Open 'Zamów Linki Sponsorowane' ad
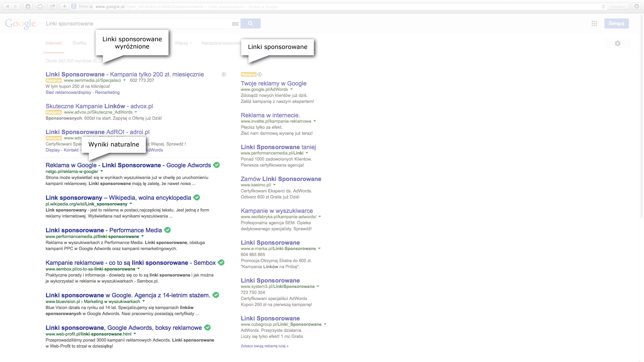This screenshot has width=644, height=362. click(281, 179)
